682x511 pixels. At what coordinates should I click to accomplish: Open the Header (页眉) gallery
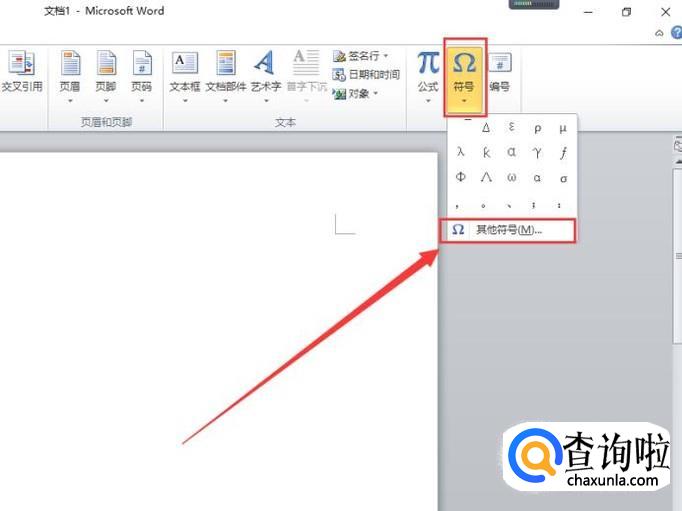click(x=70, y=76)
